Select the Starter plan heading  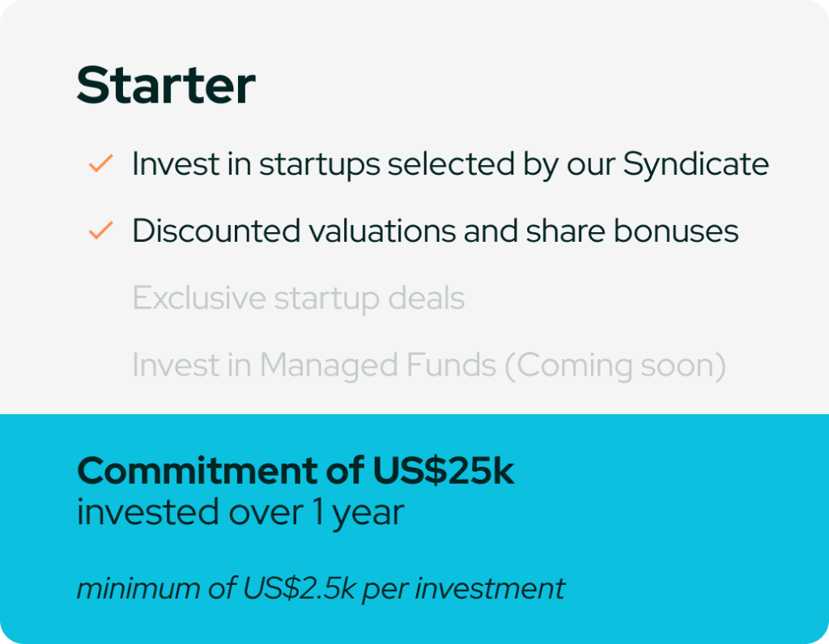[x=166, y=85]
